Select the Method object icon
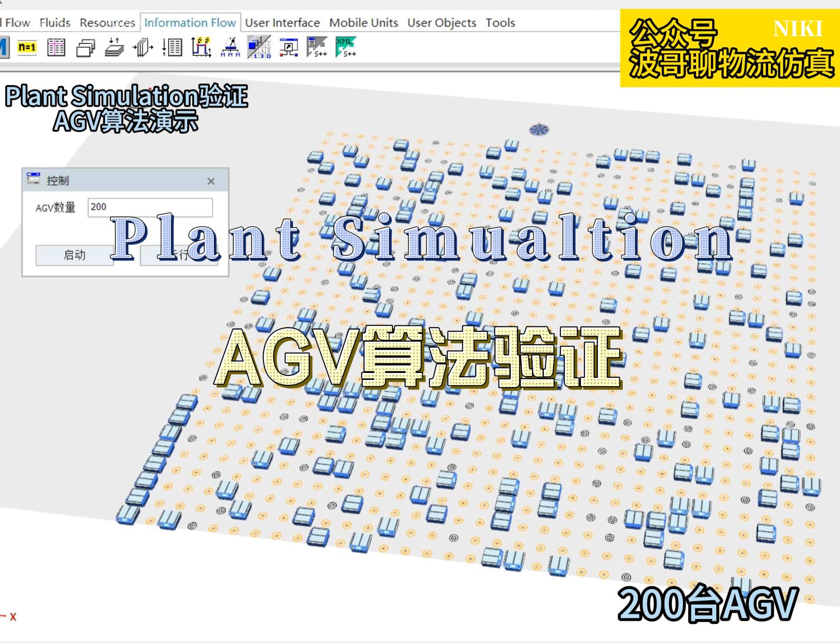The image size is (840, 643). pos(4,47)
